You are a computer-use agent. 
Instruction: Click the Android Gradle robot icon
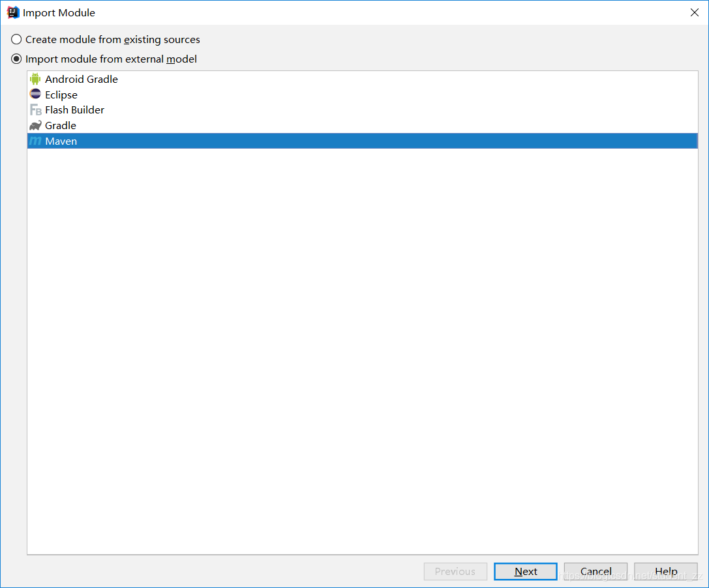35,79
